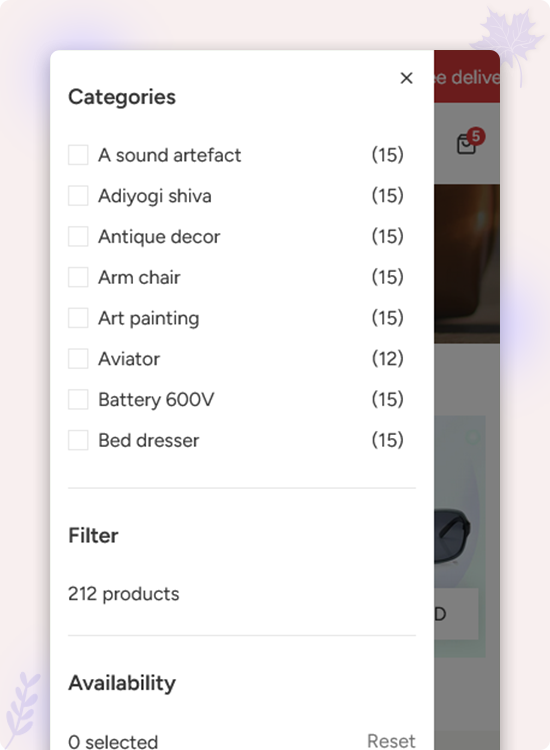Click the Availability section heading
The height and width of the screenshot is (750, 550).
(122, 683)
